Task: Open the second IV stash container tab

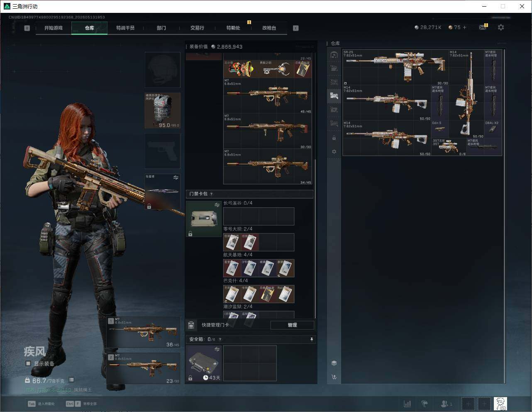Action: tap(334, 110)
